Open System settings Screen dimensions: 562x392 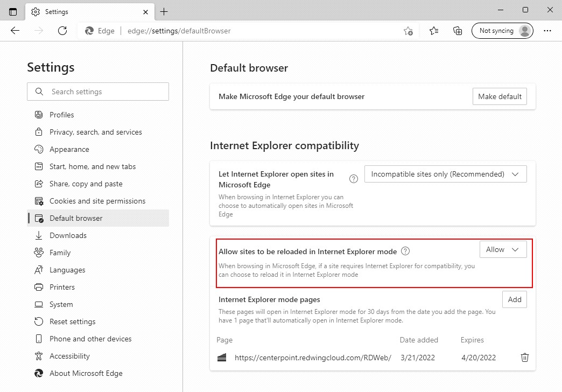98,304
